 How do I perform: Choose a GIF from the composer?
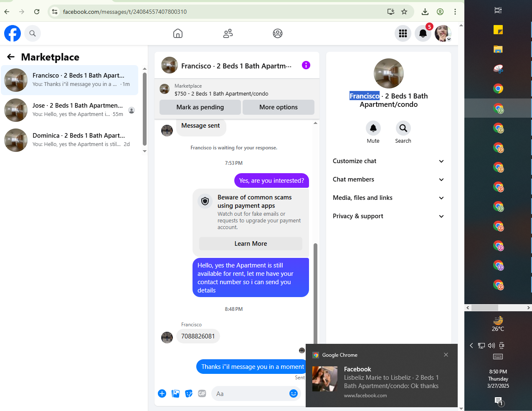tap(202, 393)
